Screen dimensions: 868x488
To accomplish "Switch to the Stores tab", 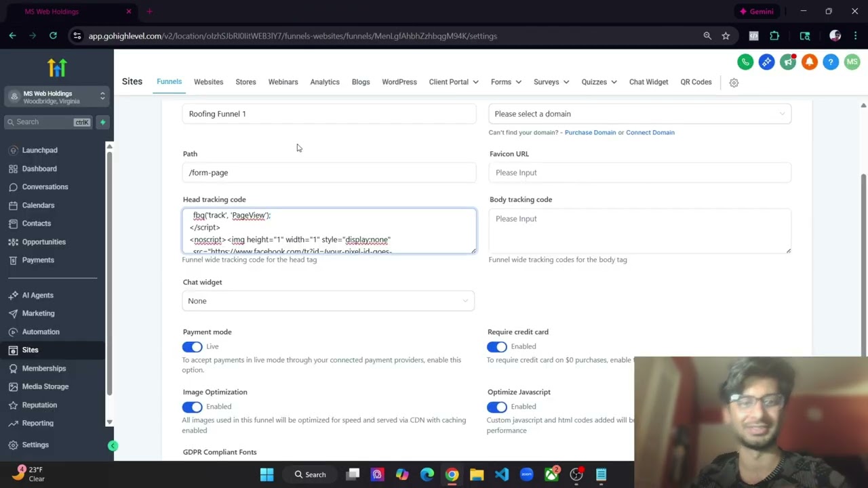I will coord(245,82).
